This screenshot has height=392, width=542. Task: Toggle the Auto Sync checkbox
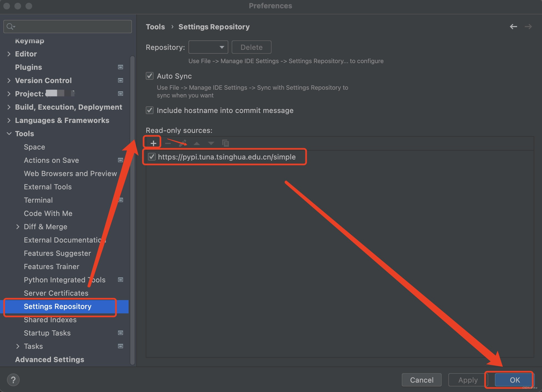point(150,76)
